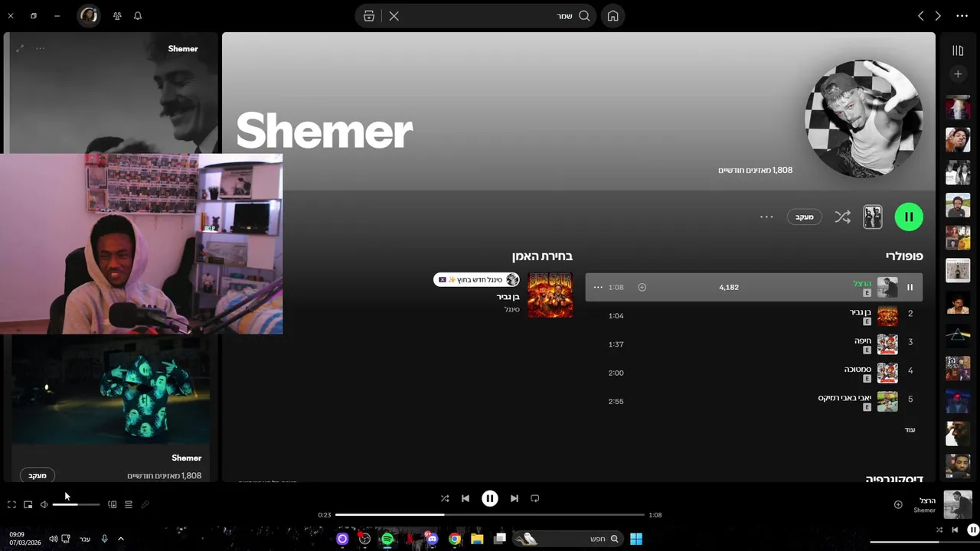Open Spotify from the Windows taskbar
980x551 pixels.
point(387,539)
